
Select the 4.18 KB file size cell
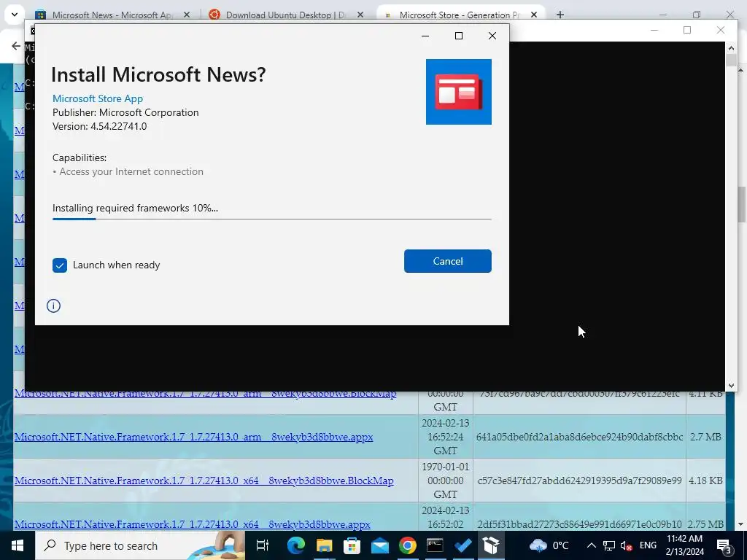coord(705,481)
